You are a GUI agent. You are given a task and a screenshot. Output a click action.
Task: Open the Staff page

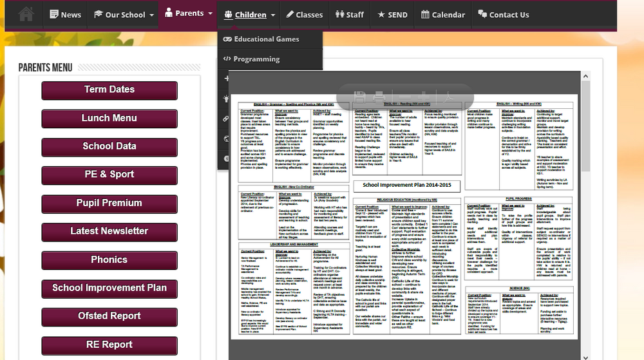coord(350,15)
